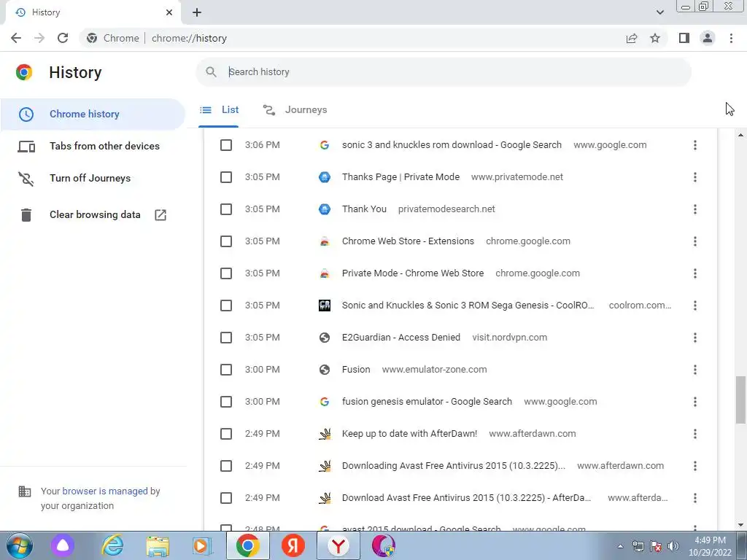Open Windows Explorer folder on taskbar
Viewport: 747px width, 560px height.
(158, 545)
